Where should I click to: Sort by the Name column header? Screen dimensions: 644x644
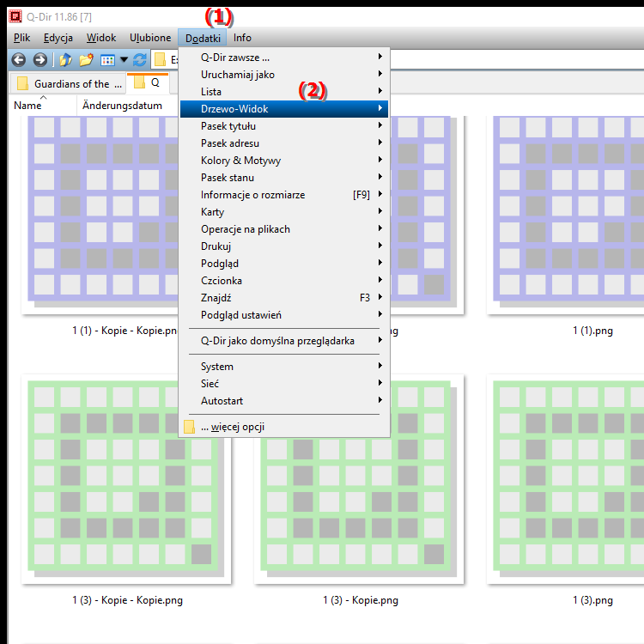(x=27, y=106)
